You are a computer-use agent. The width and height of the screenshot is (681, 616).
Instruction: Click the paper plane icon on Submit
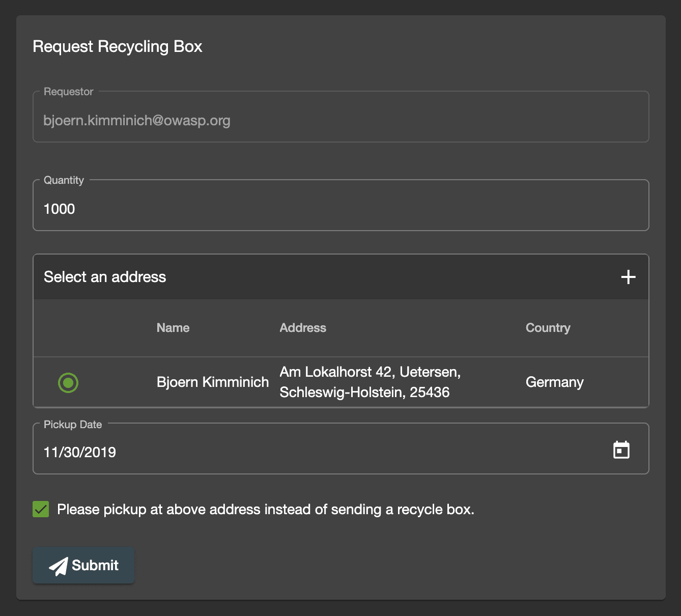59,566
